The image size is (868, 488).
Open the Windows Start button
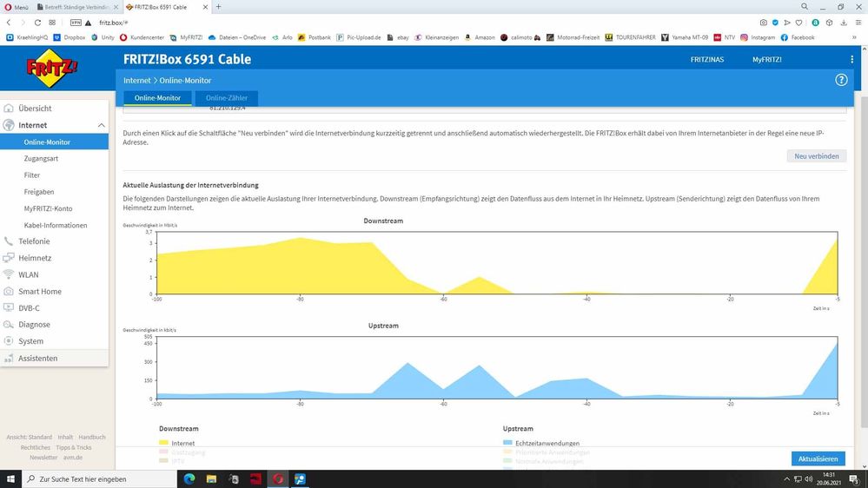[10, 479]
